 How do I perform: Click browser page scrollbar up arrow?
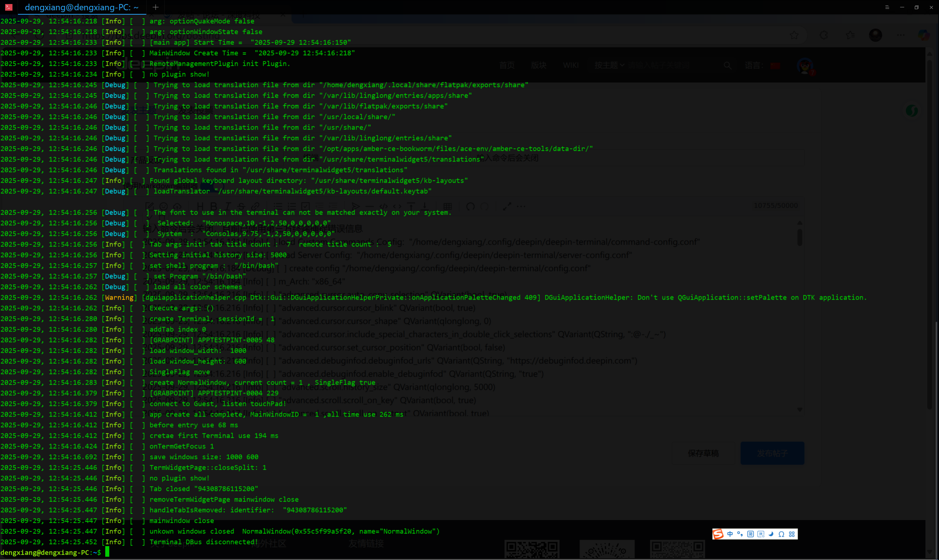(929, 54)
